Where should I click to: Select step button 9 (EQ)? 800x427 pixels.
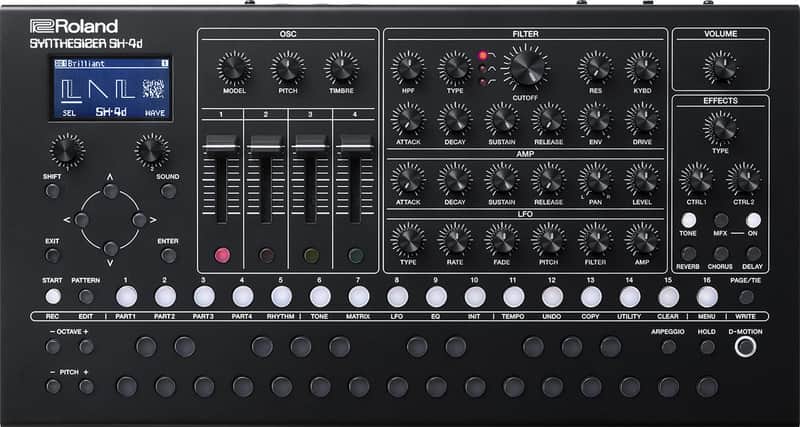[436, 296]
